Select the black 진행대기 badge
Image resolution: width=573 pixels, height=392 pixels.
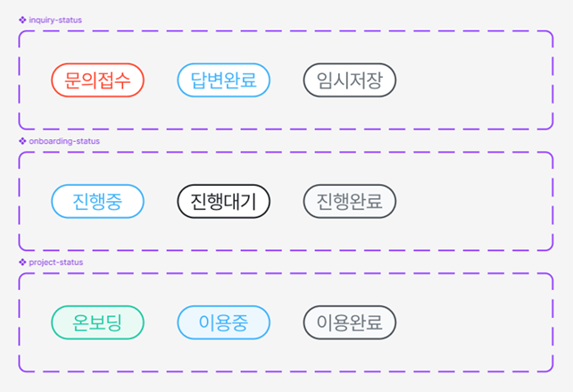(223, 201)
